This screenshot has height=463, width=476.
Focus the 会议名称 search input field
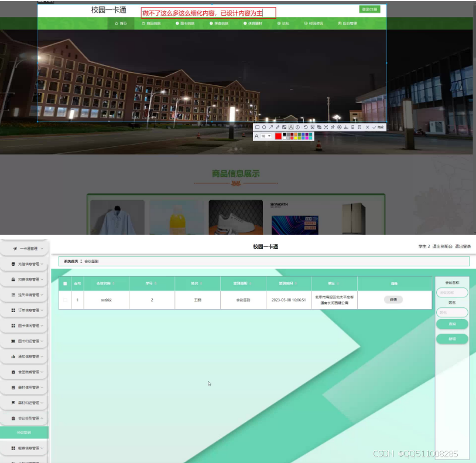(452, 293)
